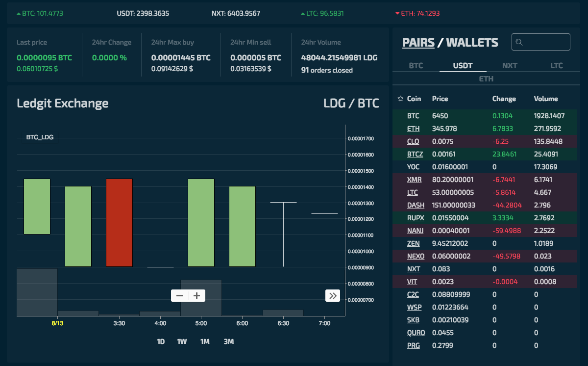The height and width of the screenshot is (366, 588).
Task: Open the LTC market tab
Action: [x=557, y=66]
